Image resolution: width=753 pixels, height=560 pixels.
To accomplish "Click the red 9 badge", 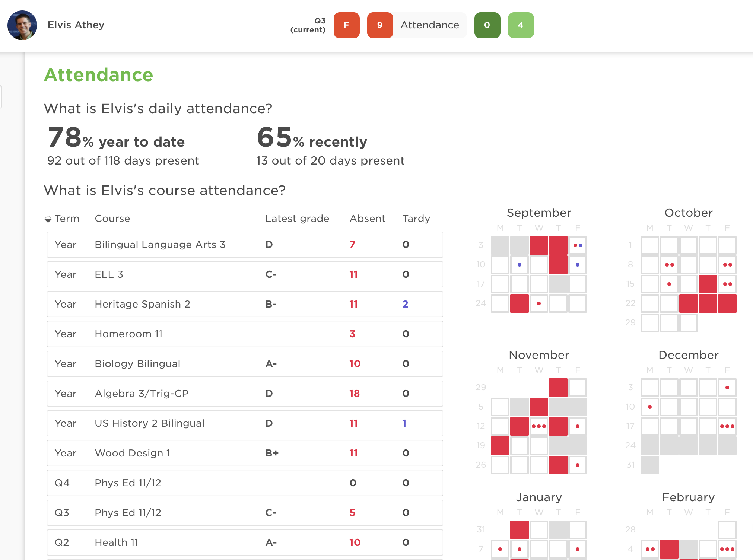I will coord(380,25).
